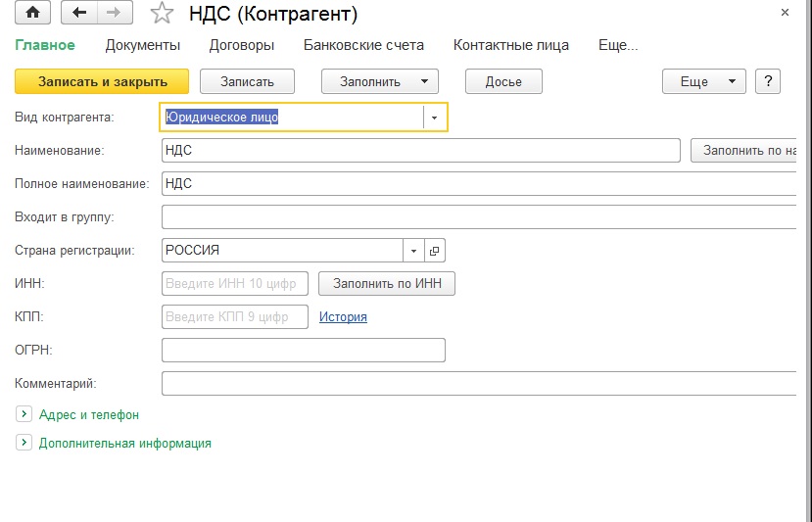Open Страна регистрации dropdown arrow
The height and width of the screenshot is (522, 812).
pyautogui.click(x=414, y=251)
